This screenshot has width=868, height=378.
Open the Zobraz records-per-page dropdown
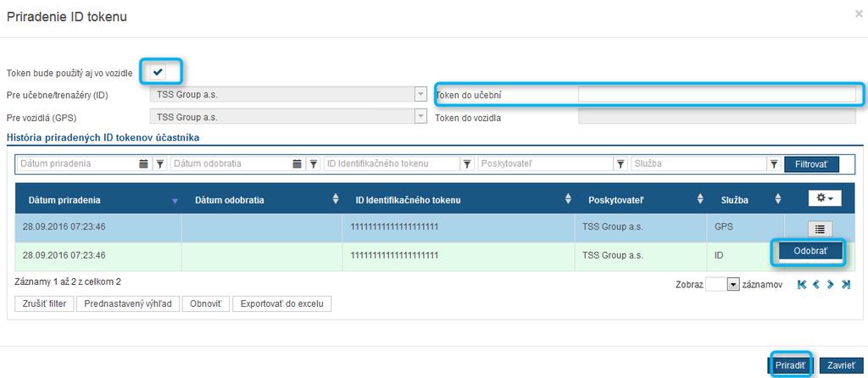click(733, 285)
